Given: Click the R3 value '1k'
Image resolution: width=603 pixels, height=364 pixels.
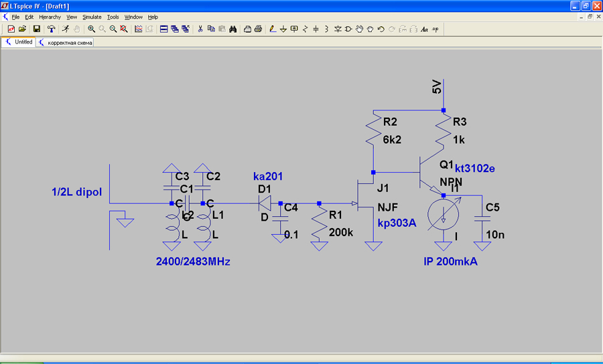Looking at the screenshot, I should click(x=459, y=140).
